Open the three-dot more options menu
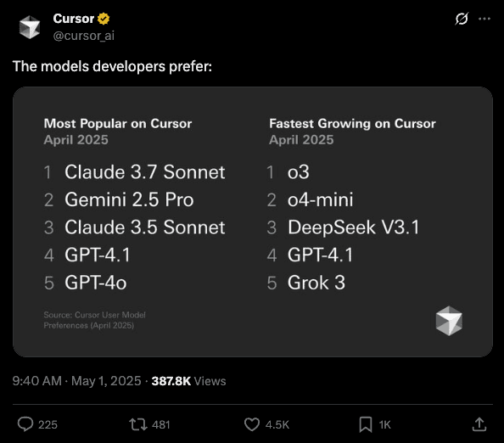This screenshot has width=504, height=443. pos(484,19)
